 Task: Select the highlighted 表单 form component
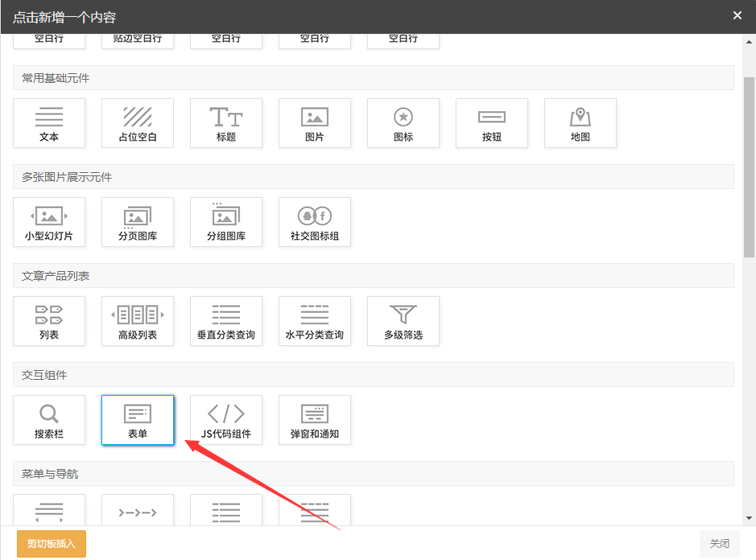[138, 420]
